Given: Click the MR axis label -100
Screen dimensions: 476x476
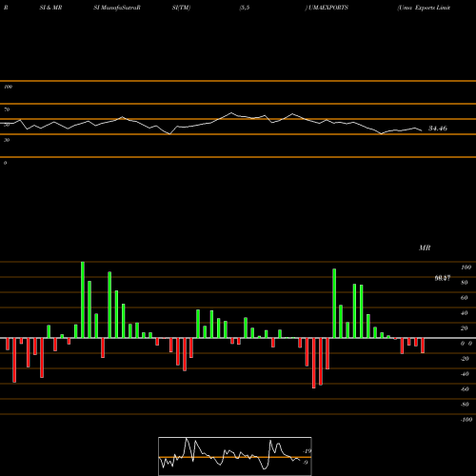Looking at the screenshot, I should coord(466,420).
